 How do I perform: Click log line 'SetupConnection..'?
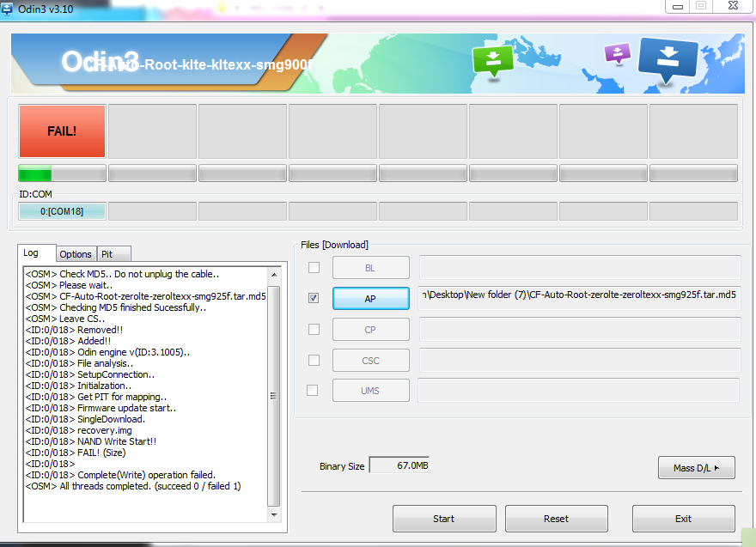pos(90,374)
